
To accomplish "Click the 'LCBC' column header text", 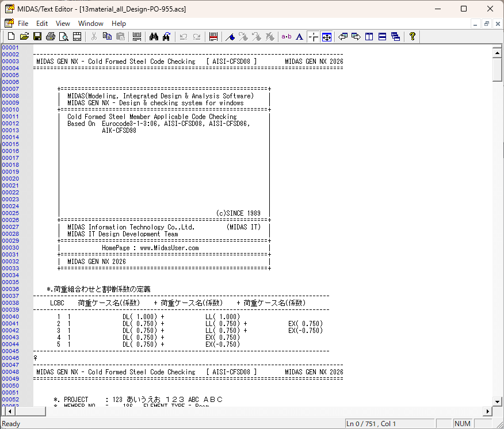I will tap(57, 303).
